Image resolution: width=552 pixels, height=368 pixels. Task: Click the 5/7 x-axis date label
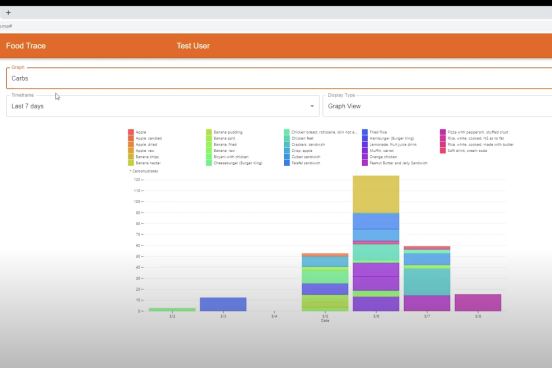[x=427, y=317]
